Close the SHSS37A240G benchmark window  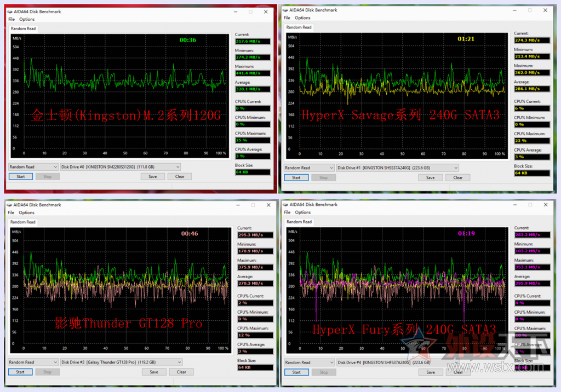(x=545, y=10)
